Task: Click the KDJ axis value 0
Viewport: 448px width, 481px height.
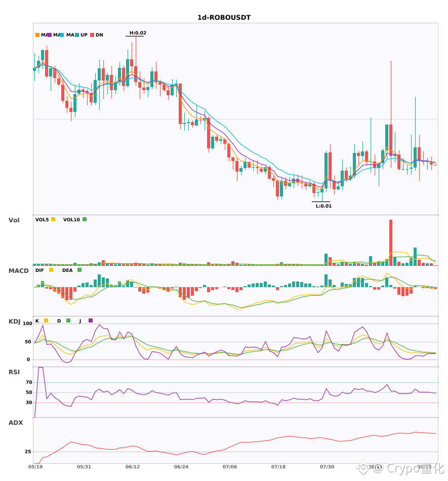Action: (28, 359)
